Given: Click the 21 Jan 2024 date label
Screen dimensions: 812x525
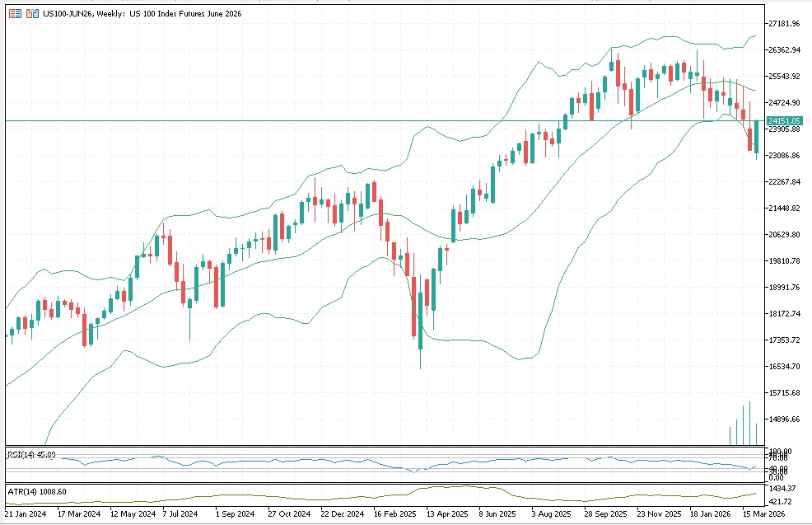Looking at the screenshot, I should [25, 514].
